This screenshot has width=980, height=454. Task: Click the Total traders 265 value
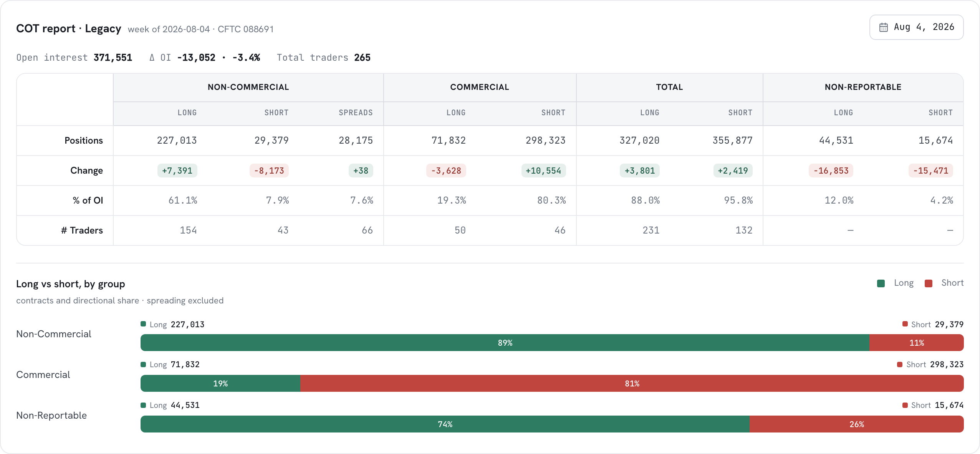tap(363, 58)
